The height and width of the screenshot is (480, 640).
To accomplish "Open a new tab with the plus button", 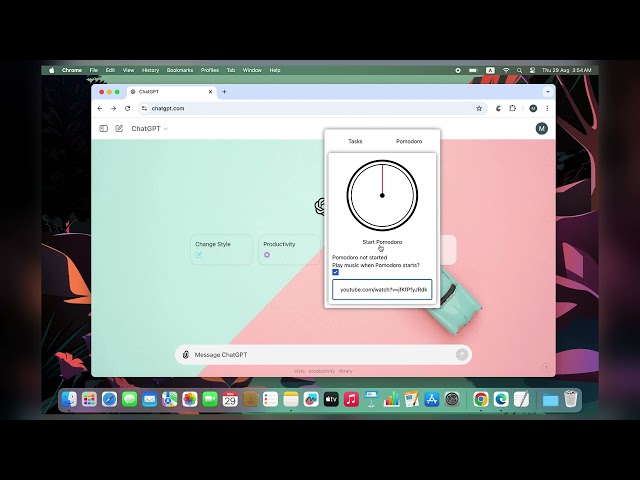I will pos(224,92).
